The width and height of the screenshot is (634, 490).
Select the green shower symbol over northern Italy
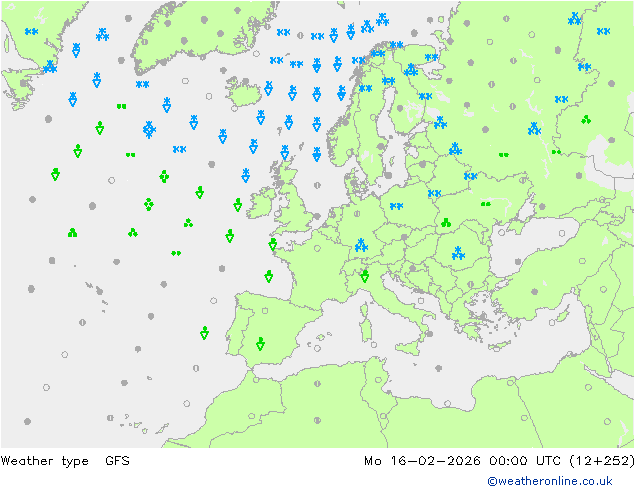click(x=364, y=276)
